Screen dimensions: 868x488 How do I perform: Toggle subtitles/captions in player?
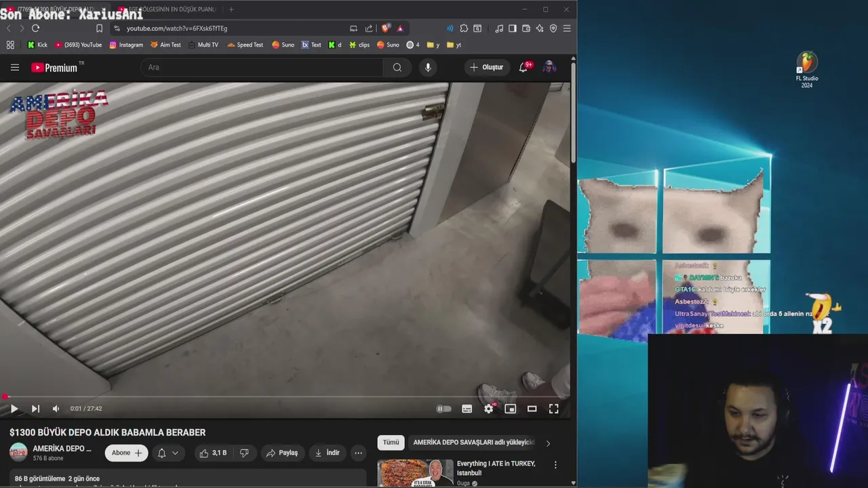[467, 409]
